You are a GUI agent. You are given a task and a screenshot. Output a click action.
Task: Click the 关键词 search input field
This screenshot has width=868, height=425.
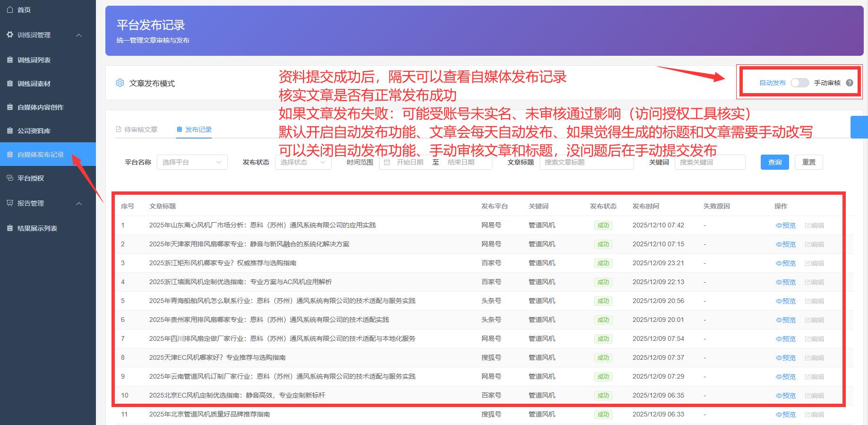pos(709,162)
